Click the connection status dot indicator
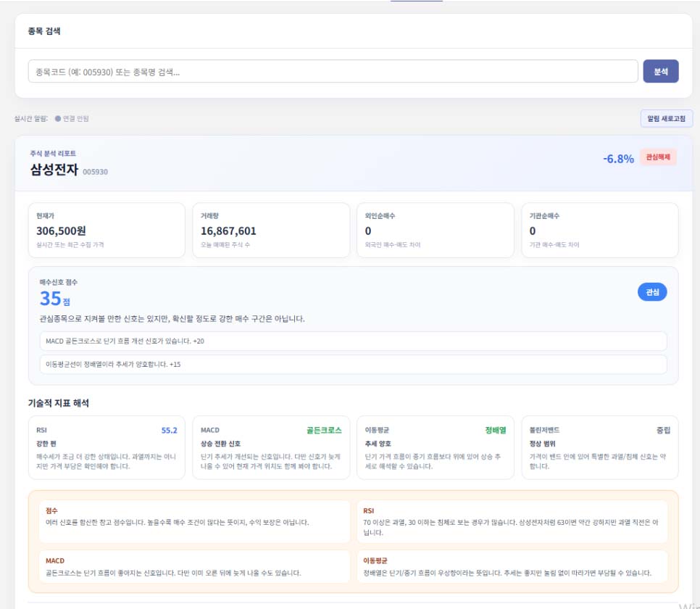Screen dimensions: 700x609 click(57, 118)
